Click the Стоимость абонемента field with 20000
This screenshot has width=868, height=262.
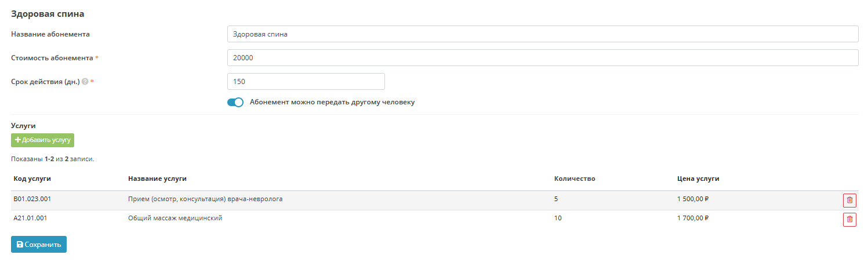point(542,58)
